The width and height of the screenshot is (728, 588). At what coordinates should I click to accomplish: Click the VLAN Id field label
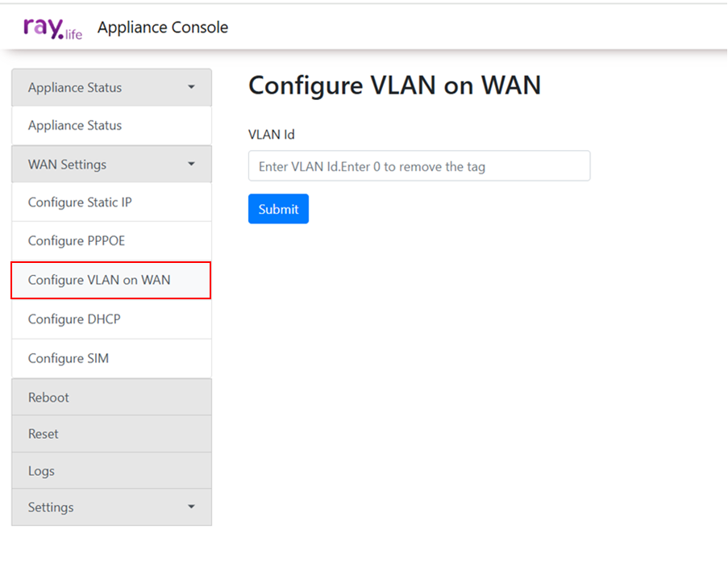pyautogui.click(x=272, y=135)
